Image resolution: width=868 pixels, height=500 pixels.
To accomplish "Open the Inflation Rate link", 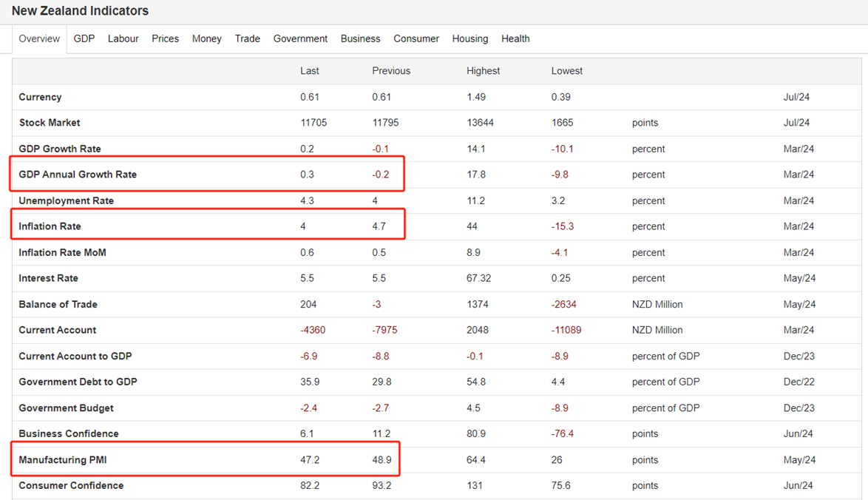I will click(50, 226).
